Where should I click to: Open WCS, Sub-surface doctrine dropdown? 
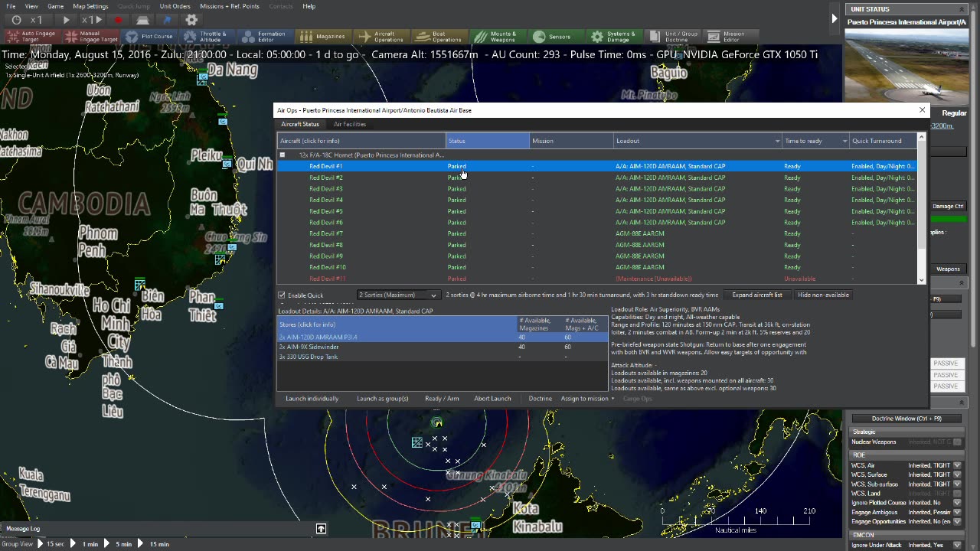point(956,484)
